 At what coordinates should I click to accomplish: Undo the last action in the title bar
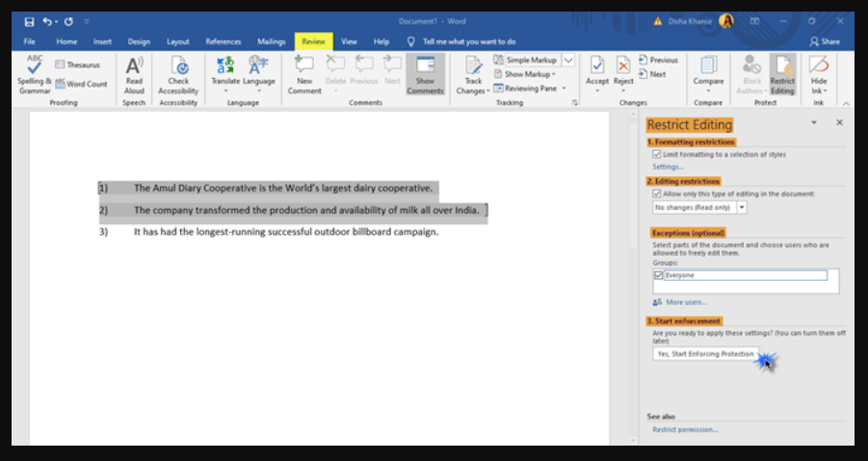pyautogui.click(x=46, y=21)
